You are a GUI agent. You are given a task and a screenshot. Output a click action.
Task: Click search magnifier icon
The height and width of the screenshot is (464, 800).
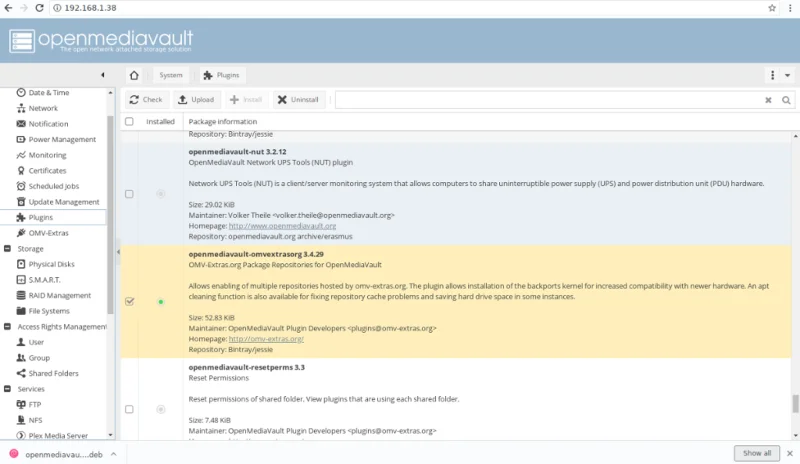coord(786,100)
